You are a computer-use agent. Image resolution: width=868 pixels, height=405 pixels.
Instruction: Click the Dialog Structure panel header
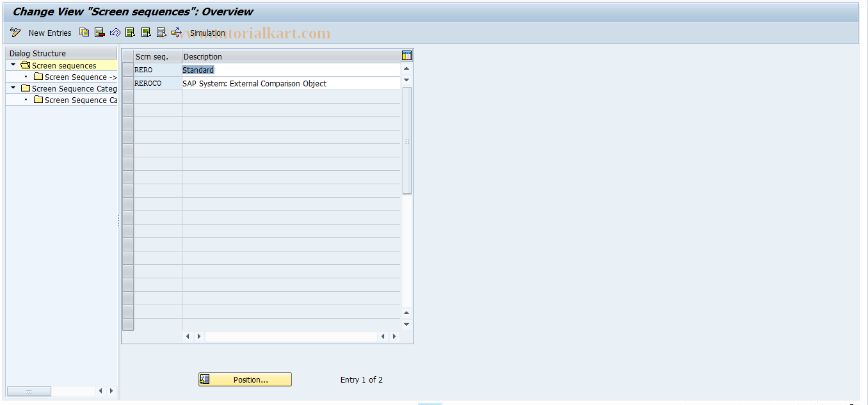click(x=61, y=53)
